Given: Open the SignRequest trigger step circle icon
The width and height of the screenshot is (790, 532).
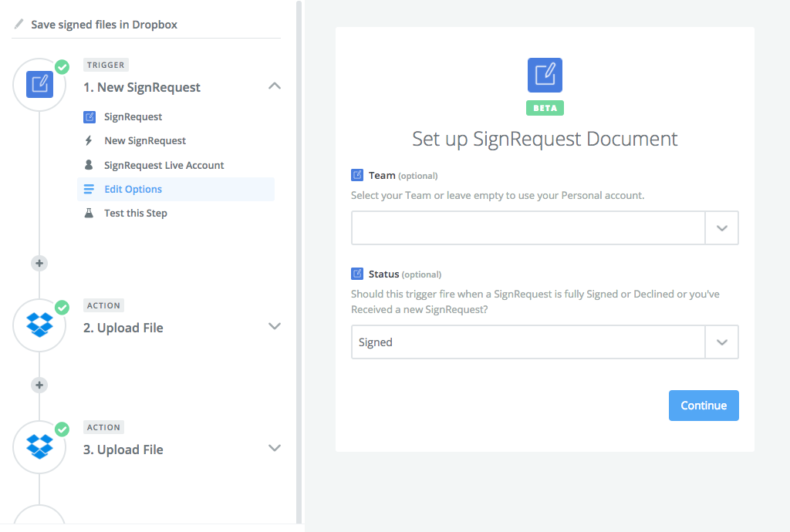Looking at the screenshot, I should (39, 85).
